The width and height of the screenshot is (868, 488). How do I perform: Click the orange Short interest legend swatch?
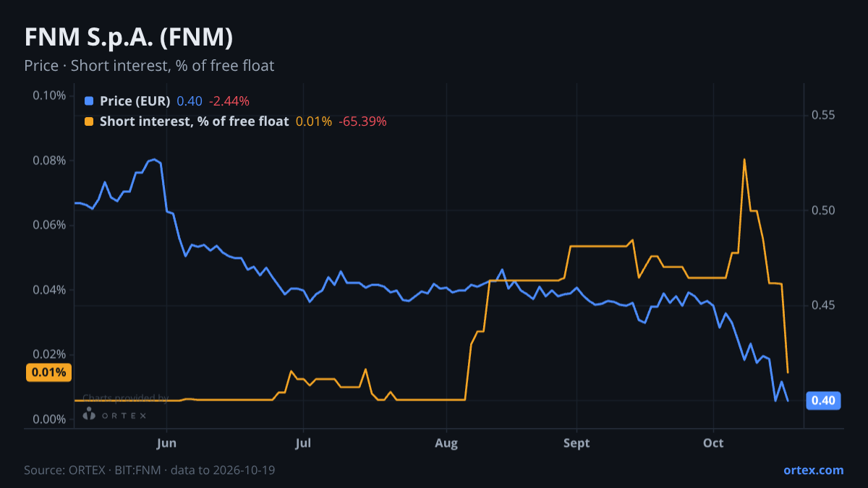click(89, 121)
